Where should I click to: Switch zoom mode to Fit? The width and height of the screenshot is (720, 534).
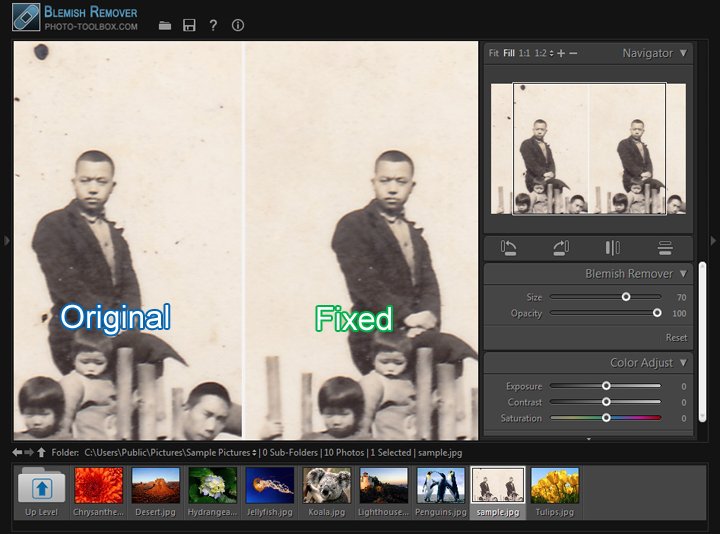[x=493, y=53]
